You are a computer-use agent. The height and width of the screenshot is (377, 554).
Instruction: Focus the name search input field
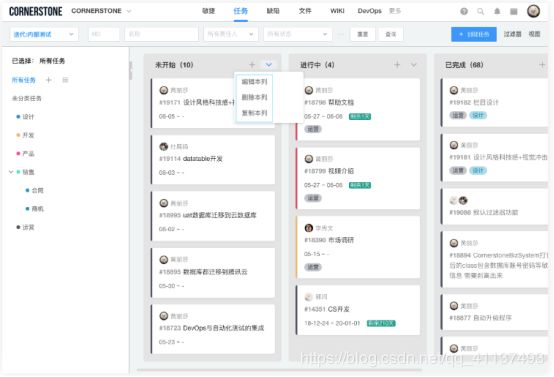161,34
